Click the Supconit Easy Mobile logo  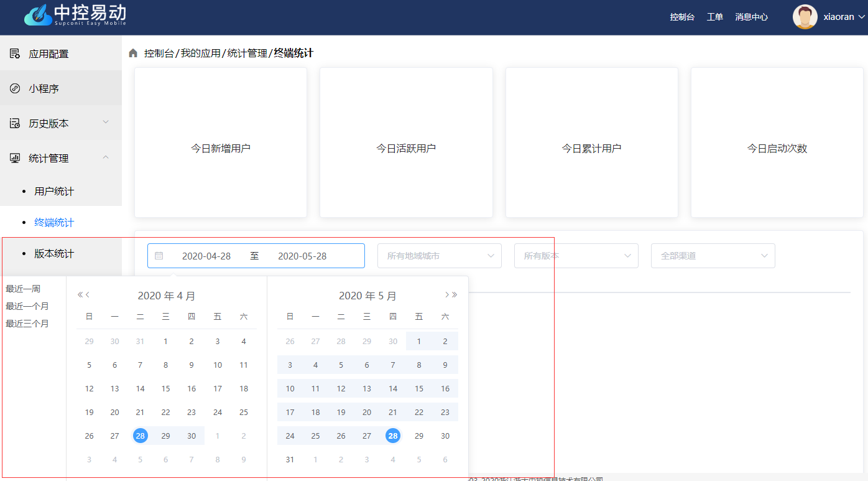coord(75,15)
